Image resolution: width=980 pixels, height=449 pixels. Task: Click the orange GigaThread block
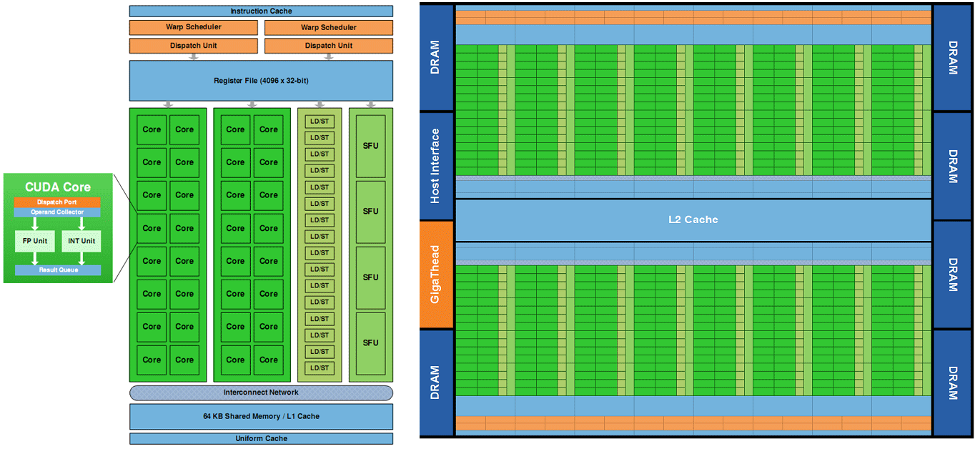[436, 275]
